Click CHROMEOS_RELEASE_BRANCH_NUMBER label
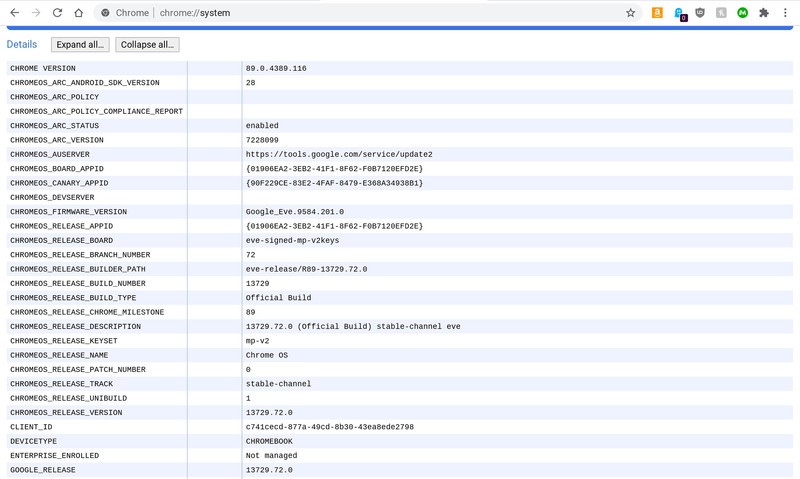The height and width of the screenshot is (479, 800). 80,255
